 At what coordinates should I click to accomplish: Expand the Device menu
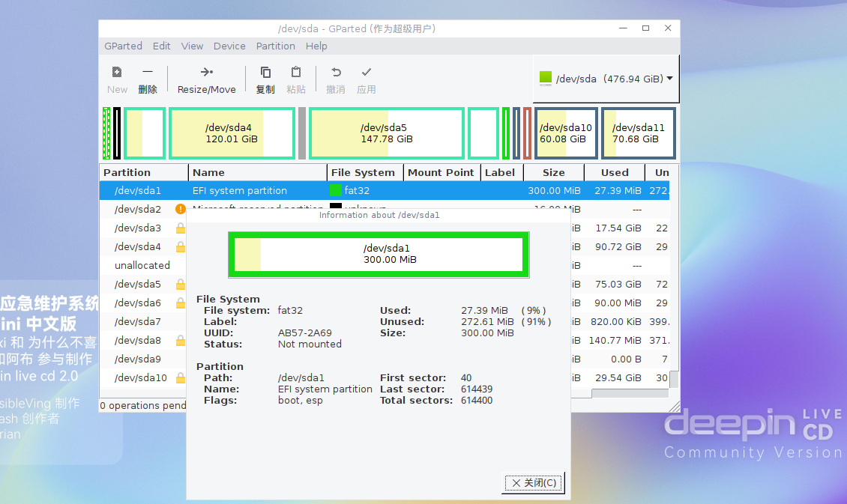(x=229, y=46)
